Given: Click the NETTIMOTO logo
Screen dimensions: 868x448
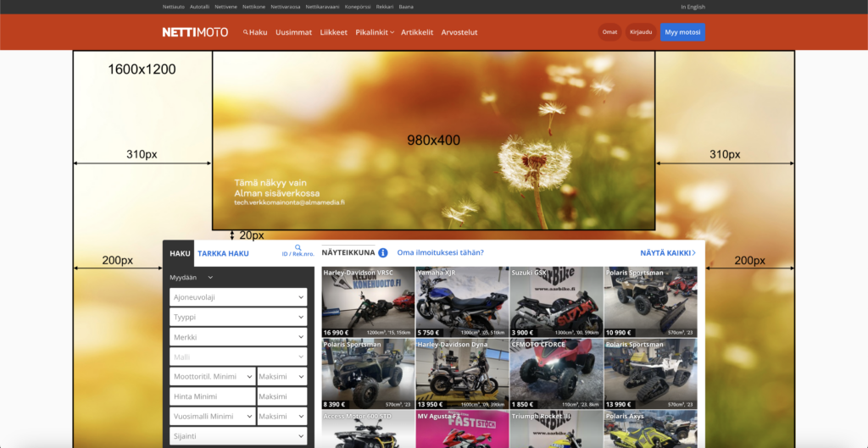Looking at the screenshot, I should [x=195, y=32].
